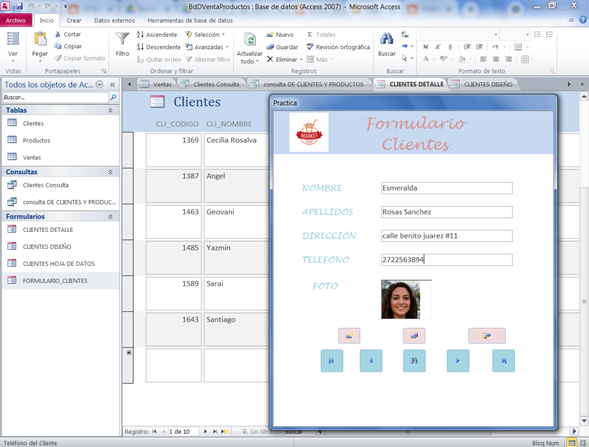The width and height of the screenshot is (589, 447).
Task: Open the Selección dropdown
Action: (205, 35)
